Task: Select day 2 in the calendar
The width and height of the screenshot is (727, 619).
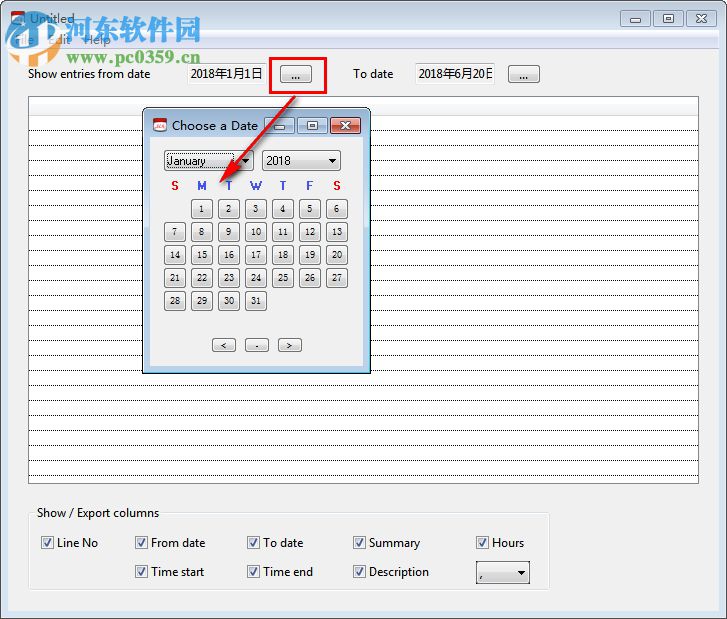Action: point(229,209)
